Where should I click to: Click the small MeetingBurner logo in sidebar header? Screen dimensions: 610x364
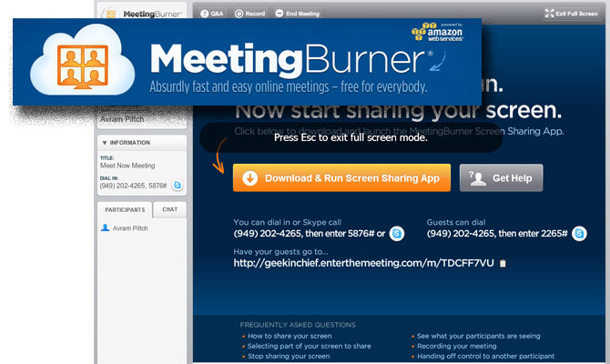142,14
